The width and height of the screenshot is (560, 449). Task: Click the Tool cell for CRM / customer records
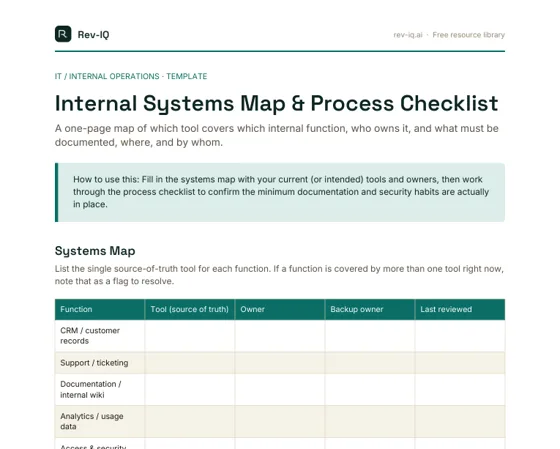190,336
